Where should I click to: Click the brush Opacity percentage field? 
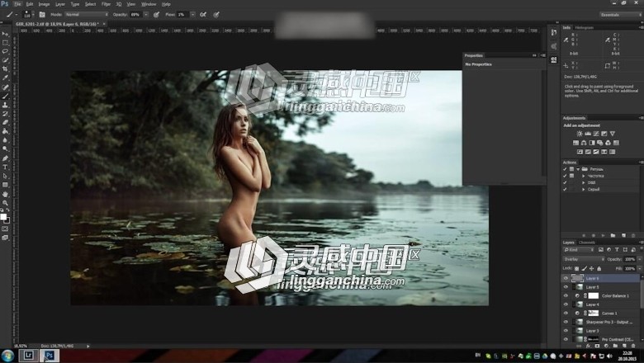tap(135, 14)
